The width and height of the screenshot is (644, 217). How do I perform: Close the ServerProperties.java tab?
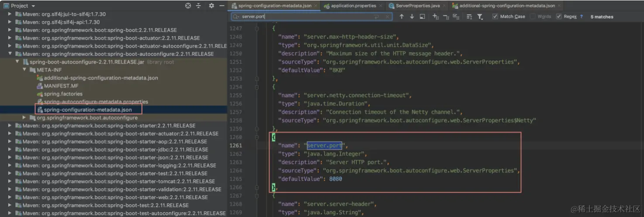pyautogui.click(x=444, y=6)
